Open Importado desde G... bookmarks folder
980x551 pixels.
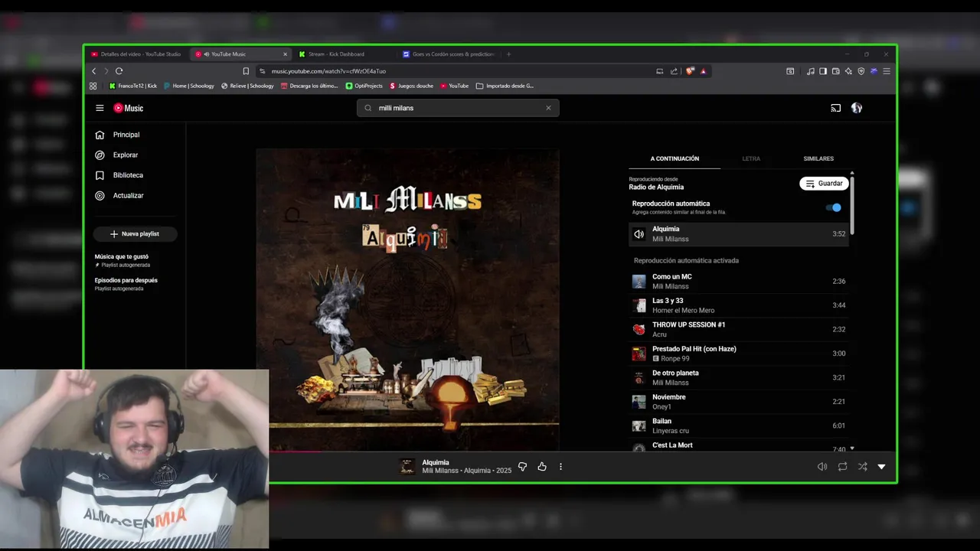(x=505, y=86)
